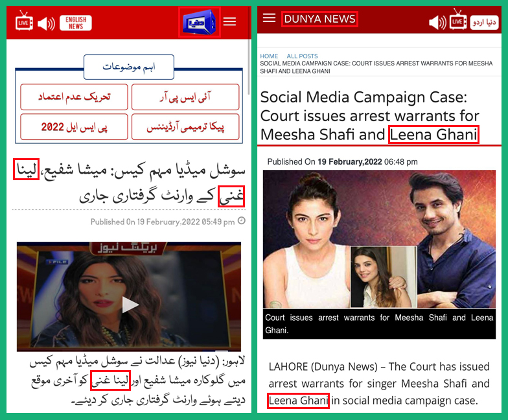The width and height of the screenshot is (508, 420).
Task: Click the ALL POSTS breadcrumb link
Action: click(302, 56)
